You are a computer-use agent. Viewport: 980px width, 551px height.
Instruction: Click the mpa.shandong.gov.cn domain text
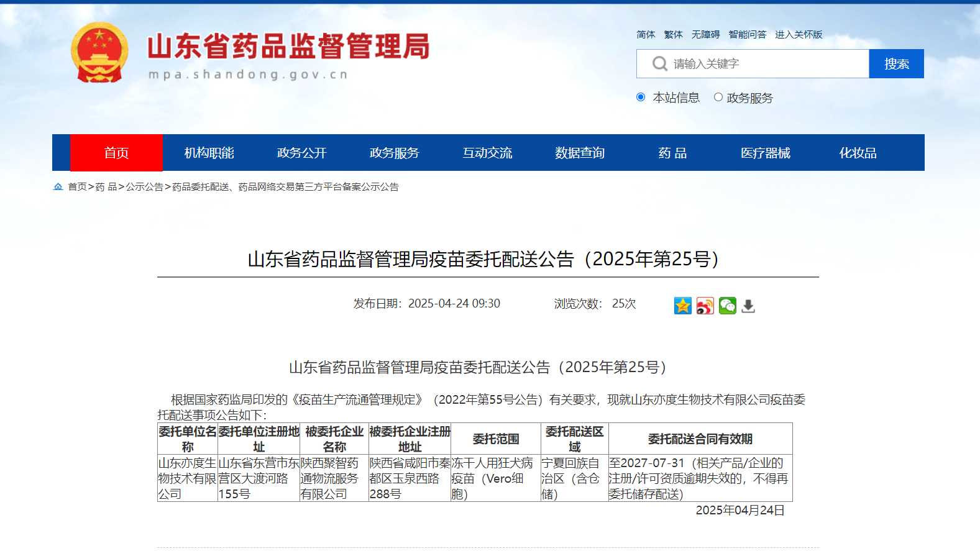point(248,75)
